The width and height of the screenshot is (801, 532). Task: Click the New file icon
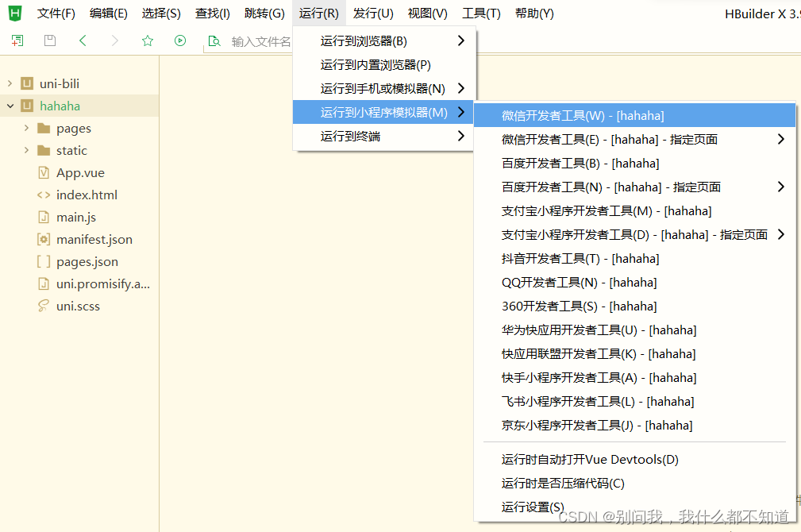click(x=17, y=40)
